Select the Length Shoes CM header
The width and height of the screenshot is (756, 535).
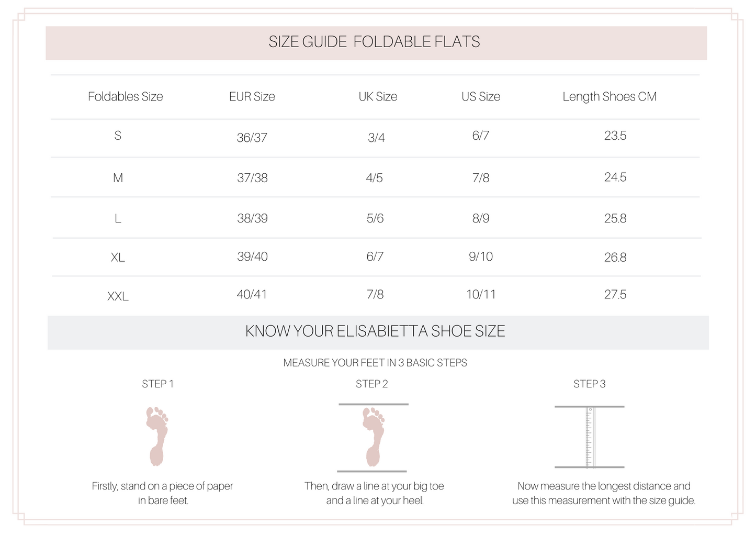[x=610, y=97]
